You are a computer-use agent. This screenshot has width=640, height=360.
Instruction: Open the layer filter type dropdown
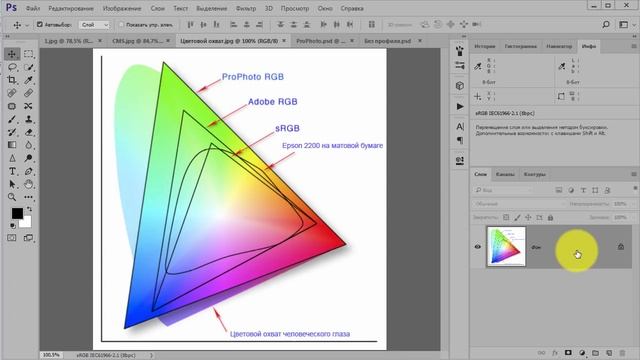click(503, 190)
